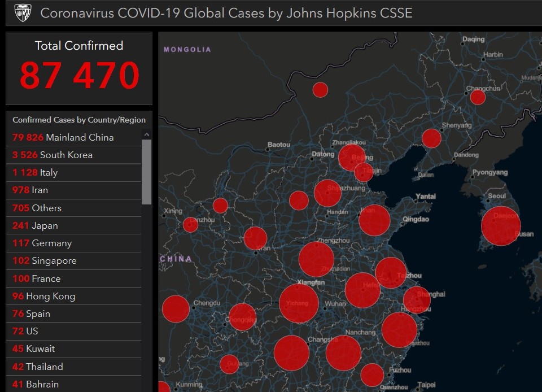Click the red circle below Nanchang label
The image size is (542, 392).
[343, 353]
